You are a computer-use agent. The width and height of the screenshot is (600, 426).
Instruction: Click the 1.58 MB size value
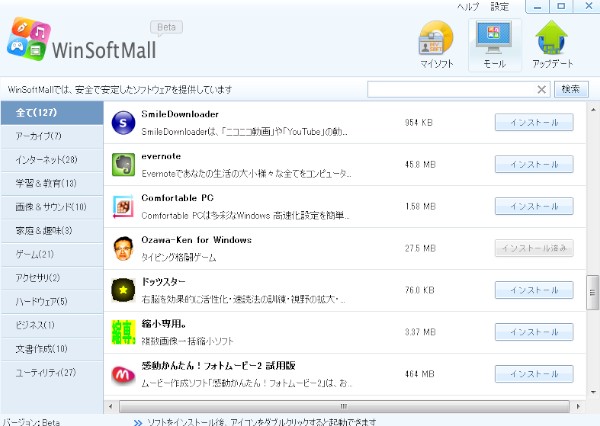coord(420,207)
